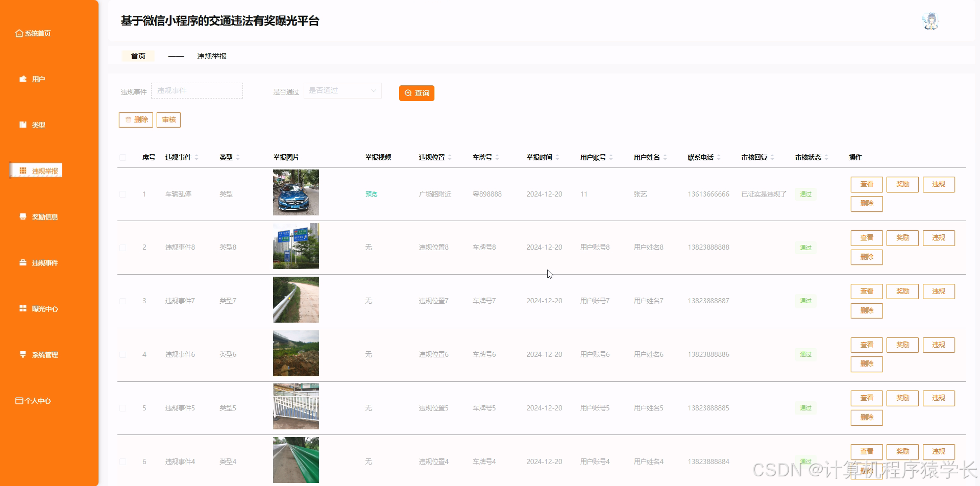Image resolution: width=980 pixels, height=486 pixels.
Task: Check the checkbox for row 1 车辆乱停
Action: click(122, 194)
